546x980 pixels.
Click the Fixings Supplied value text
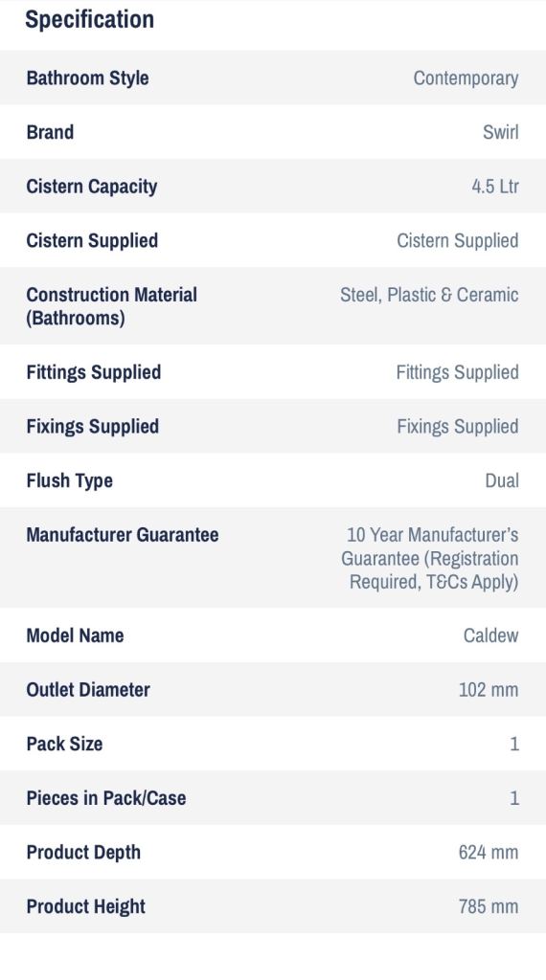458,426
